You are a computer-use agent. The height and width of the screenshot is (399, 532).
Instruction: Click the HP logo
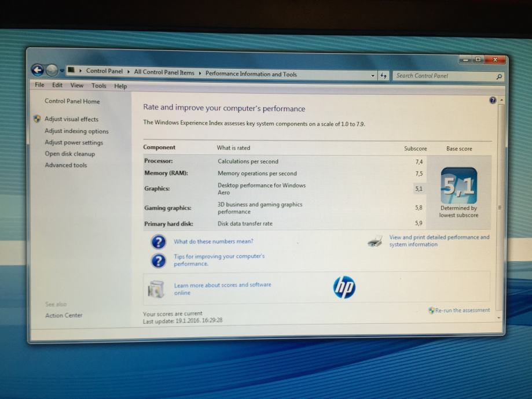[344, 287]
